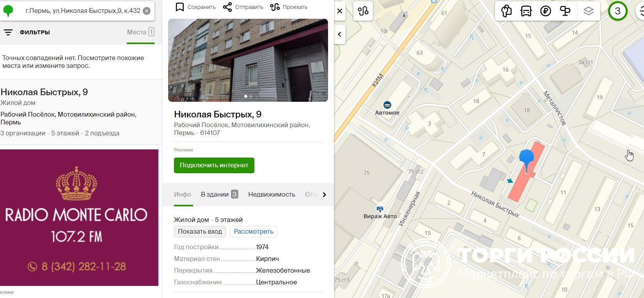Open the Недвижимость tab

click(271, 194)
